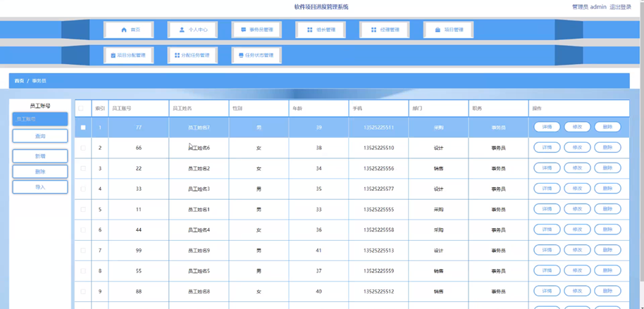644x309 pixels.
Task: Check the checkbox for 员工姓名4 row
Action: (83, 229)
